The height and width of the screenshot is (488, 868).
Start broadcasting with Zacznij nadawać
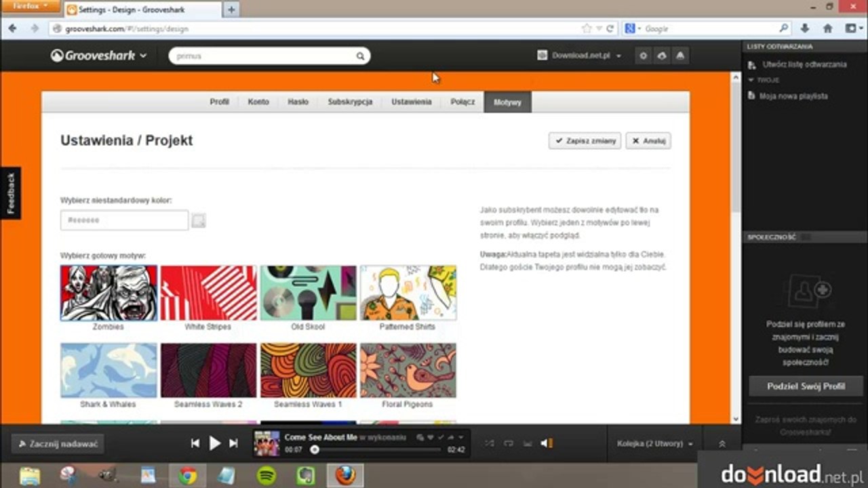(58, 444)
